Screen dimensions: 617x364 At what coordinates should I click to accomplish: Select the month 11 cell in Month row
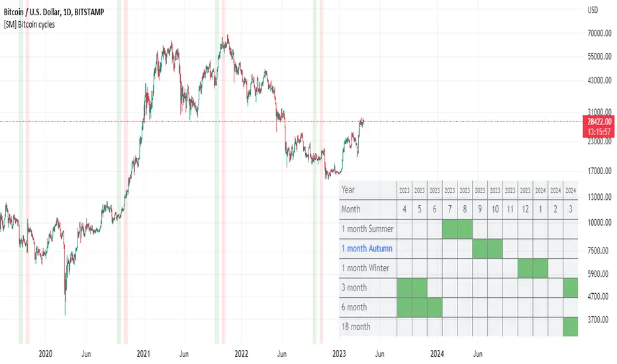pyautogui.click(x=510, y=209)
